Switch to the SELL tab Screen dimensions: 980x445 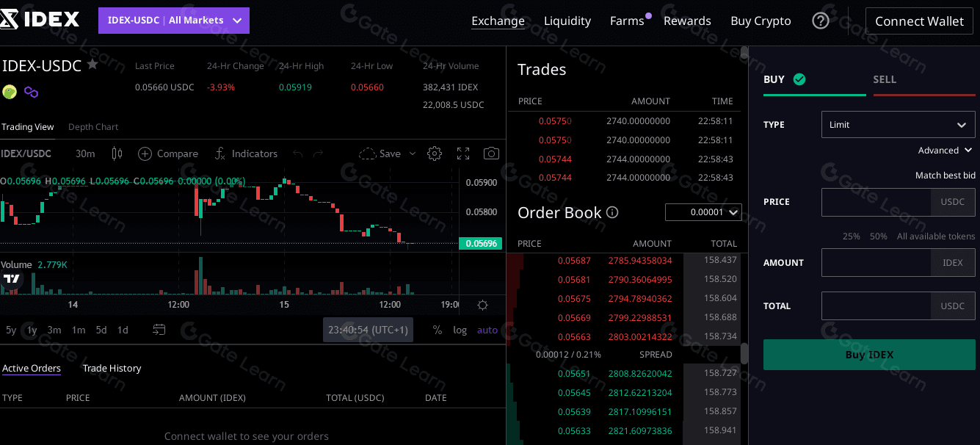click(885, 79)
